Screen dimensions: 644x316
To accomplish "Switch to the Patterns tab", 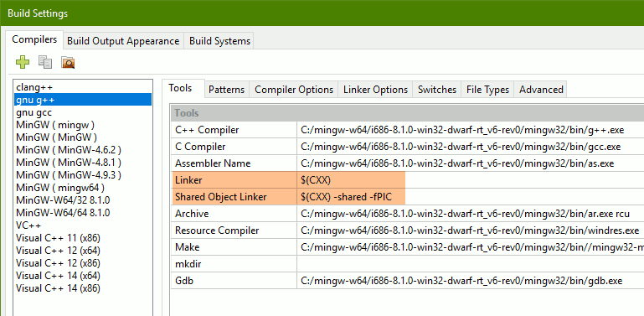I will point(227,90).
